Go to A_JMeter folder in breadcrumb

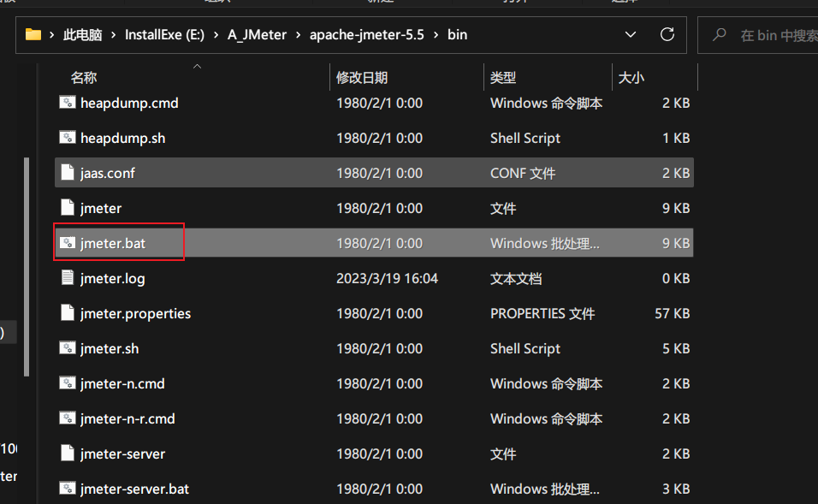(257, 35)
